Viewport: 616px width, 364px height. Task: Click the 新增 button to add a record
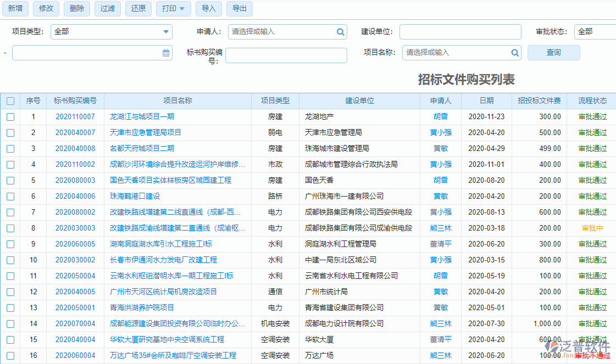pos(15,9)
